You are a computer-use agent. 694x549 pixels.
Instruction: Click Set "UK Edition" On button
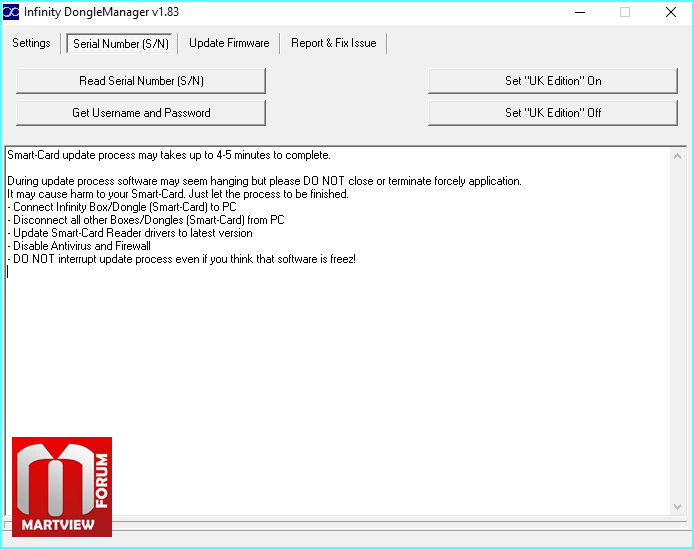[553, 81]
